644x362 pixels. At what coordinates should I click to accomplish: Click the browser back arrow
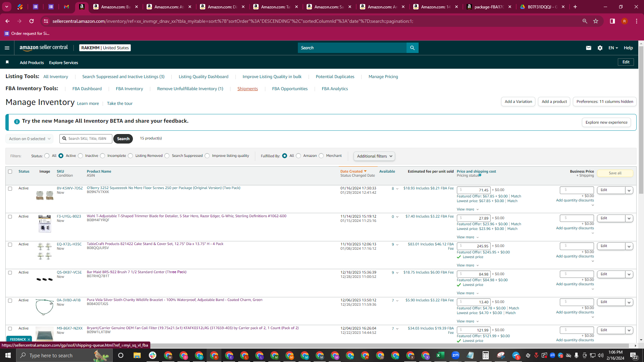(x=7, y=21)
